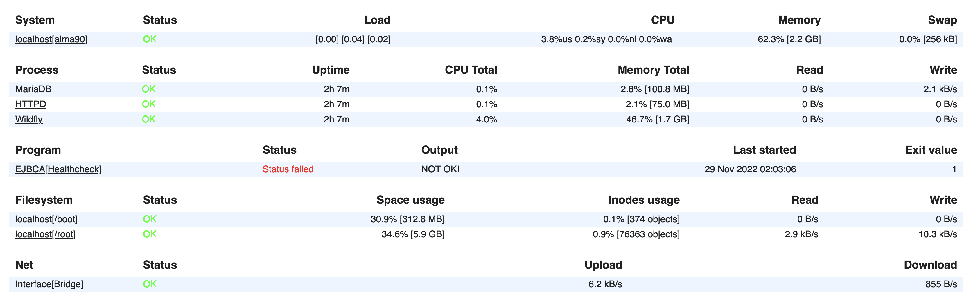This screenshot has height=307, width=980.
Task: Click the "Space usage" column header
Action: click(x=410, y=200)
